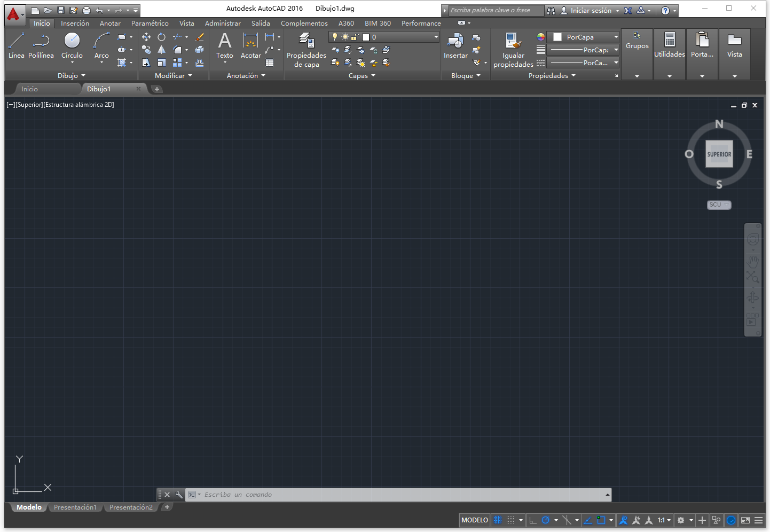The height and width of the screenshot is (532, 770).
Task: Click the Plot (print) icon in quick access toolbar
Action: pos(87,10)
